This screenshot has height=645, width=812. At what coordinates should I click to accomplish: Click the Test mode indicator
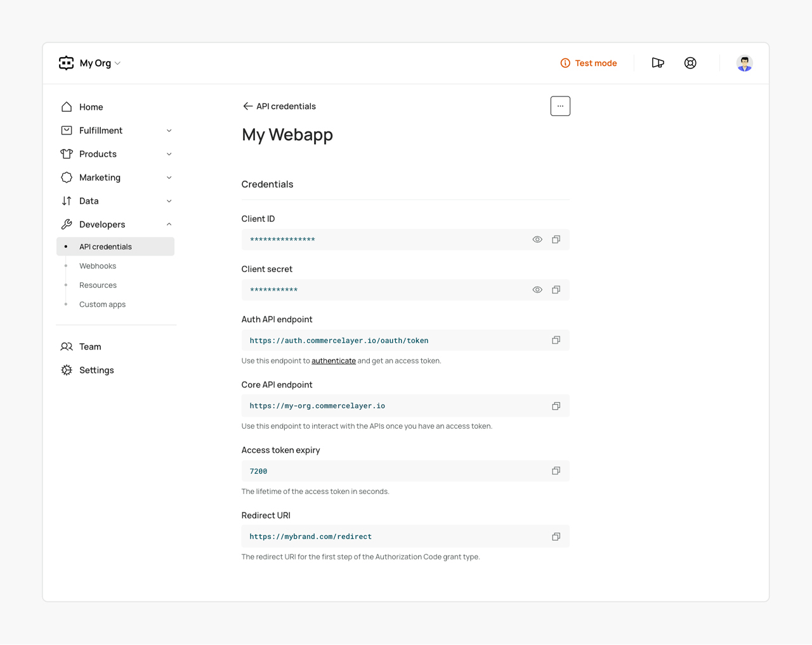[589, 63]
